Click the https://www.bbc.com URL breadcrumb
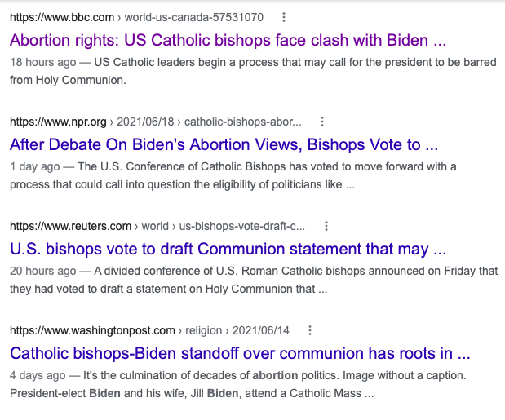The image size is (505, 420). coord(62,17)
